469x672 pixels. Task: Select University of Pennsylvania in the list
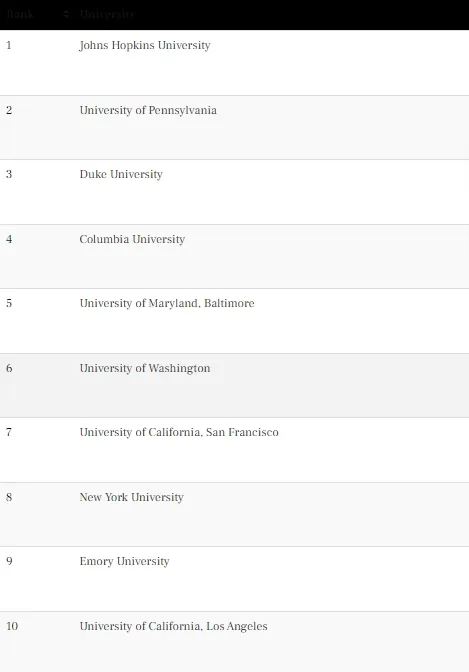coord(148,110)
